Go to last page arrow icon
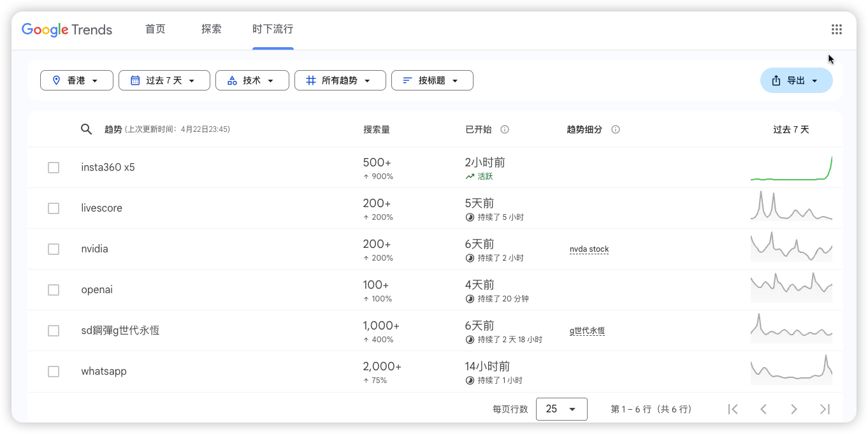This screenshot has height=434, width=868. (x=825, y=409)
